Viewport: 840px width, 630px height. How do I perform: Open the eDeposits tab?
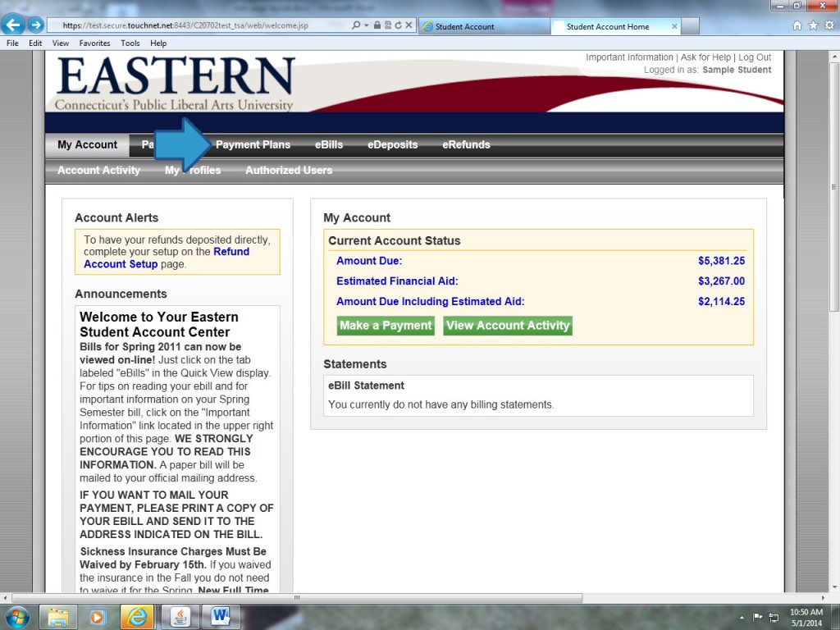392,144
